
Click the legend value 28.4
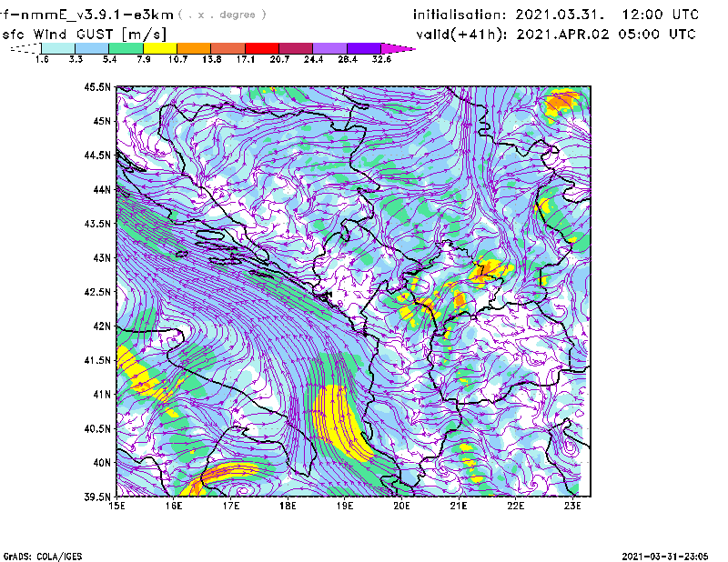(348, 59)
